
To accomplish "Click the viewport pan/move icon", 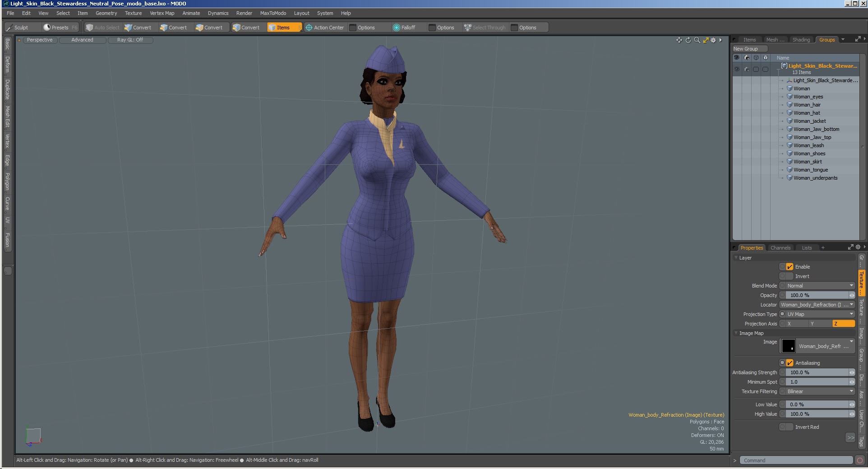I will pyautogui.click(x=679, y=40).
